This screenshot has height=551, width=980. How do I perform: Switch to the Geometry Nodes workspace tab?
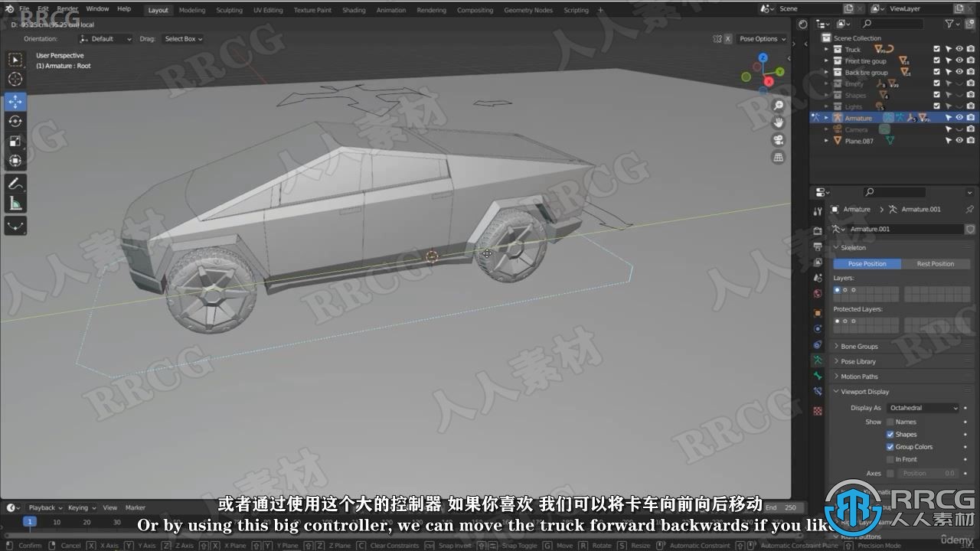click(528, 10)
